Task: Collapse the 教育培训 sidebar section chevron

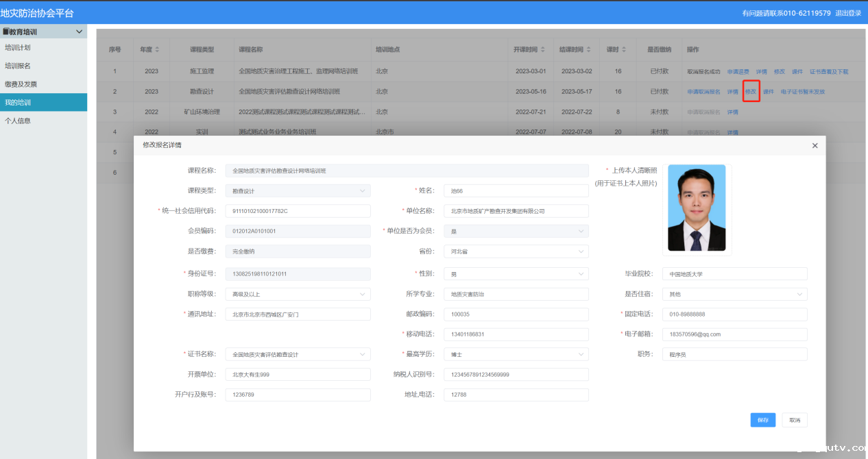Action: [x=80, y=32]
